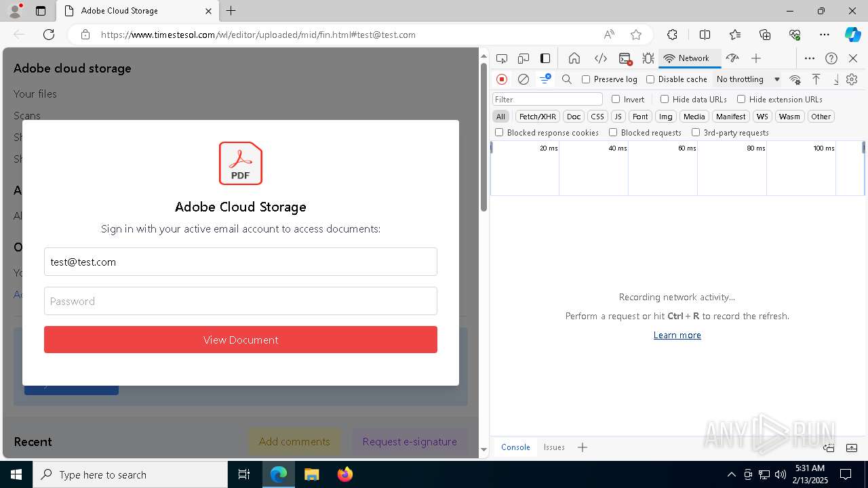This screenshot has width=868, height=488.
Task: Open File Explorer from taskbar
Action: point(311,474)
